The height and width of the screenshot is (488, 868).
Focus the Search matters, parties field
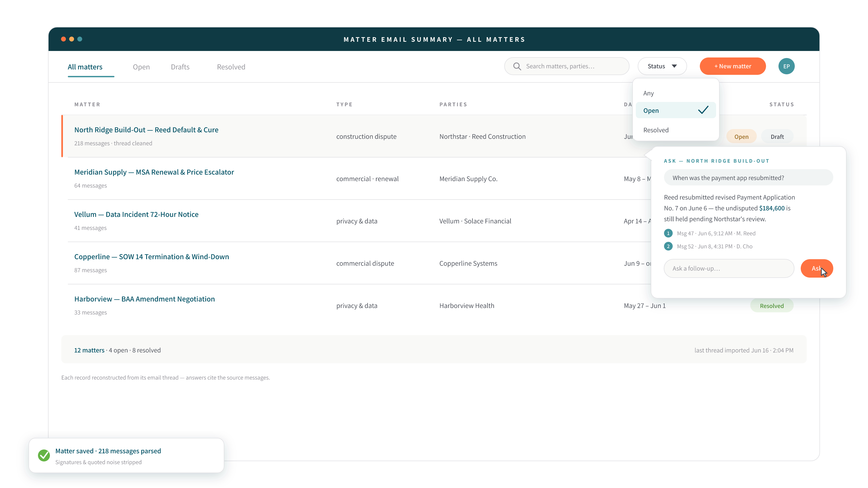point(566,66)
